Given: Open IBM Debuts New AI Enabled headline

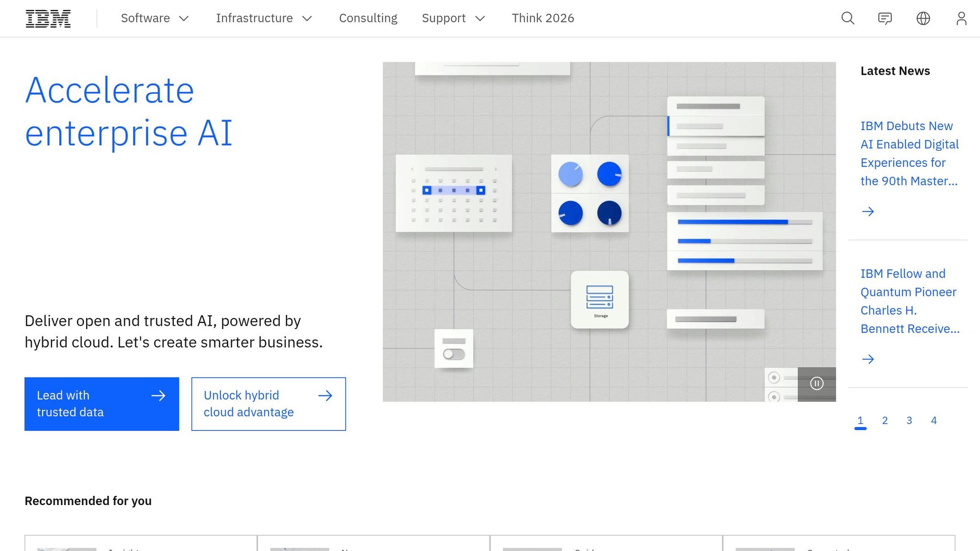Looking at the screenshot, I should click(x=909, y=153).
